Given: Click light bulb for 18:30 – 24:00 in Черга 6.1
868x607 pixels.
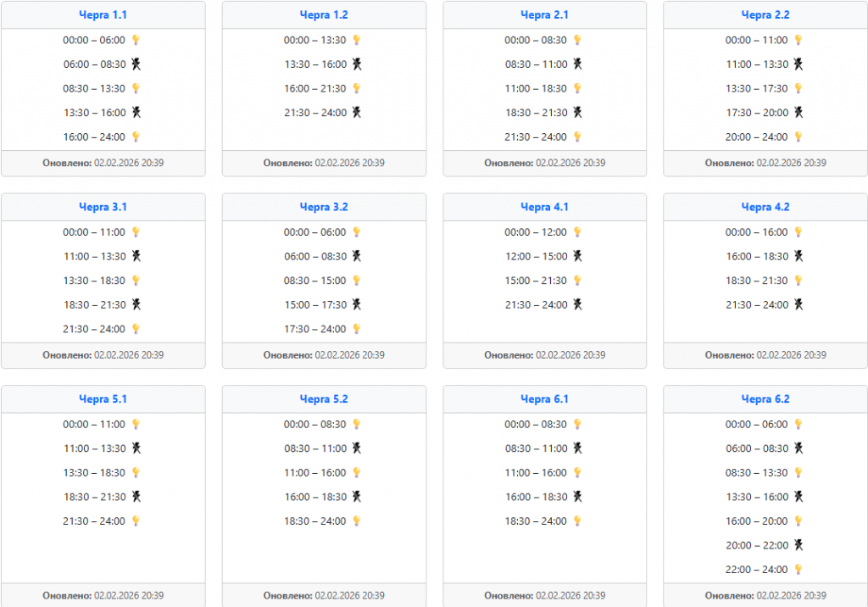Looking at the screenshot, I should point(577,521).
